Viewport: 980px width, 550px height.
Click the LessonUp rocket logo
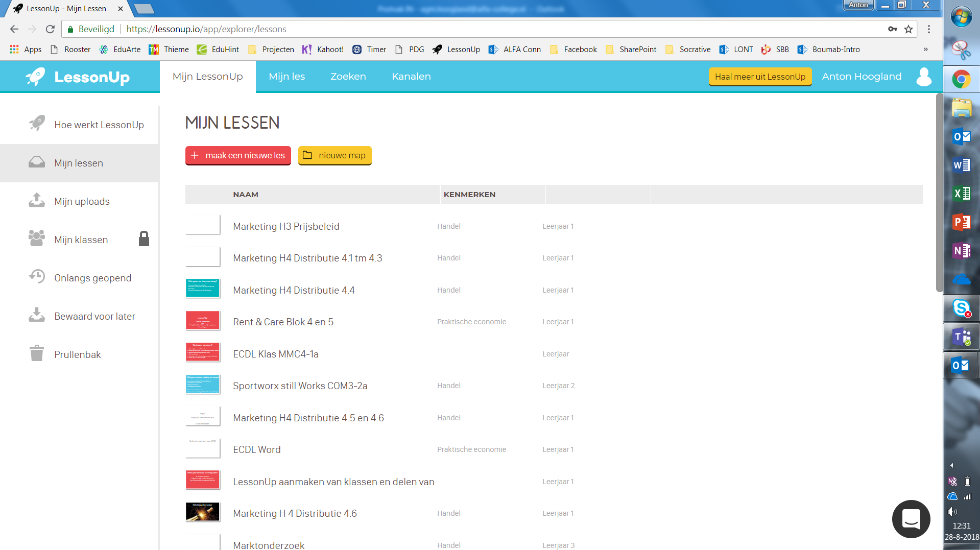(36, 77)
